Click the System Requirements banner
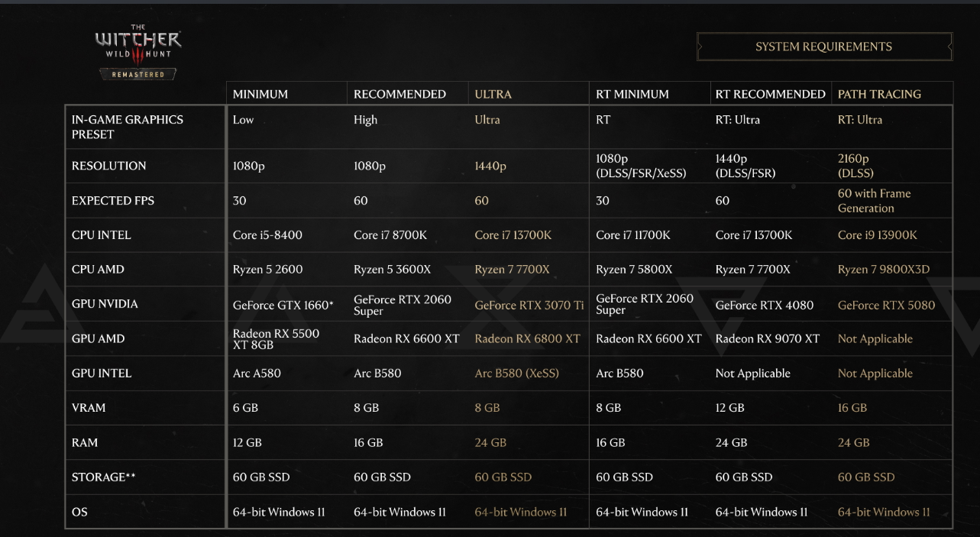The width and height of the screenshot is (980, 537). coord(824,47)
